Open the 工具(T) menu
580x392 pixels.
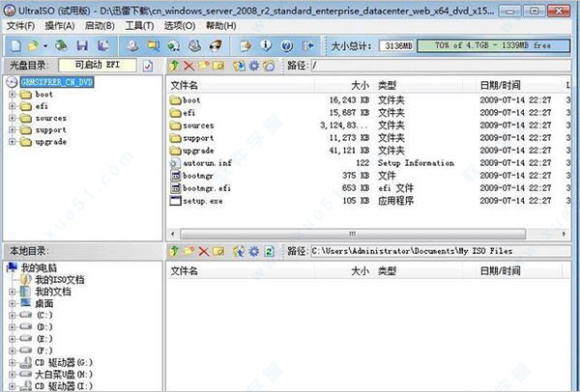(139, 24)
